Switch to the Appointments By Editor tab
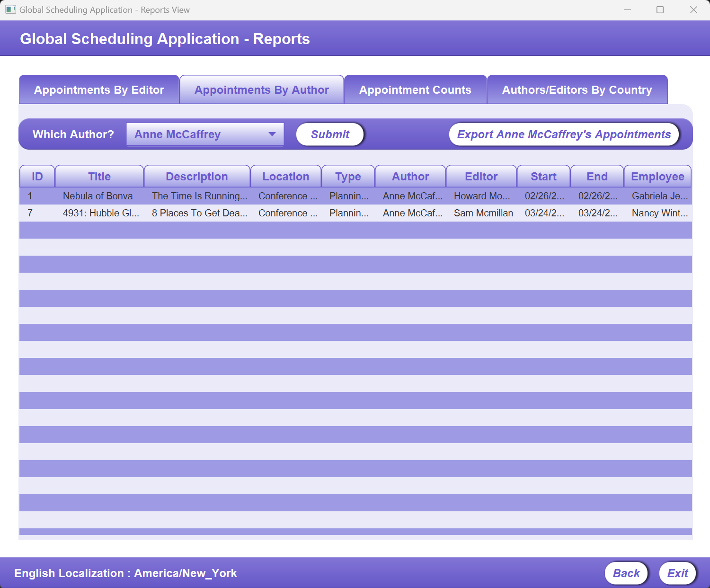Image resolution: width=710 pixels, height=588 pixels. click(x=98, y=89)
